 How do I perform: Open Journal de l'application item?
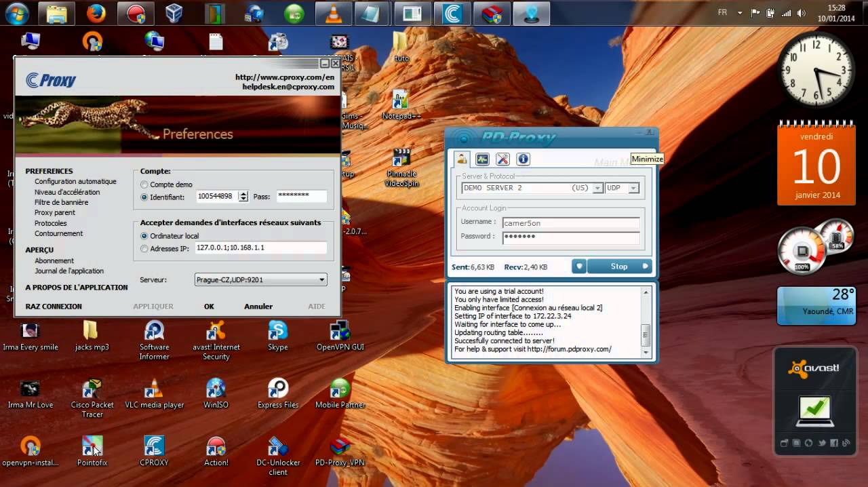[69, 271]
